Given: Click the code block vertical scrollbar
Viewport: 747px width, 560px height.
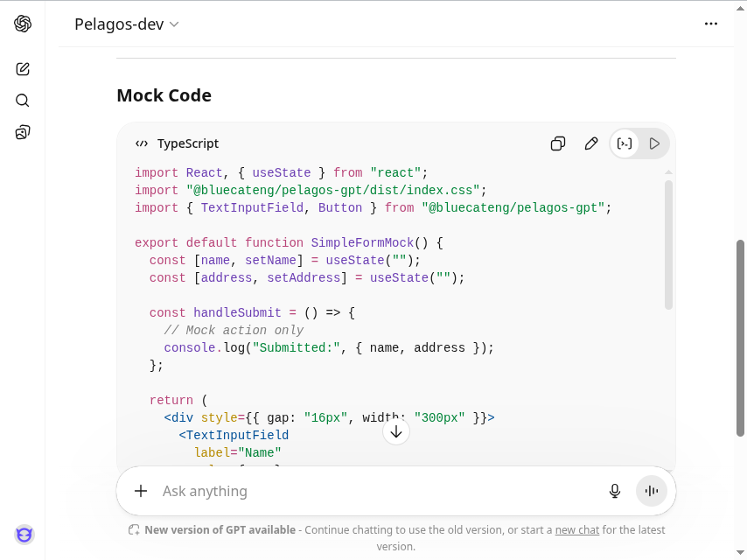Looking at the screenshot, I should [x=668, y=245].
